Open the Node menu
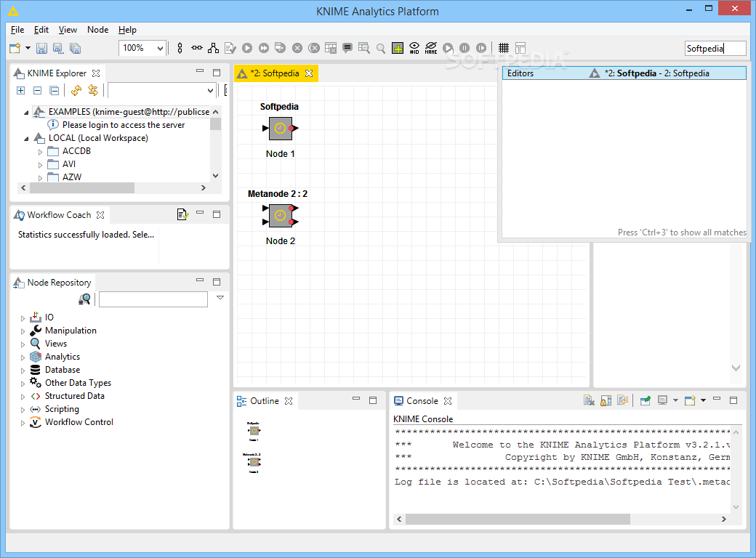Viewport: 756px width, 558px height. [98, 30]
